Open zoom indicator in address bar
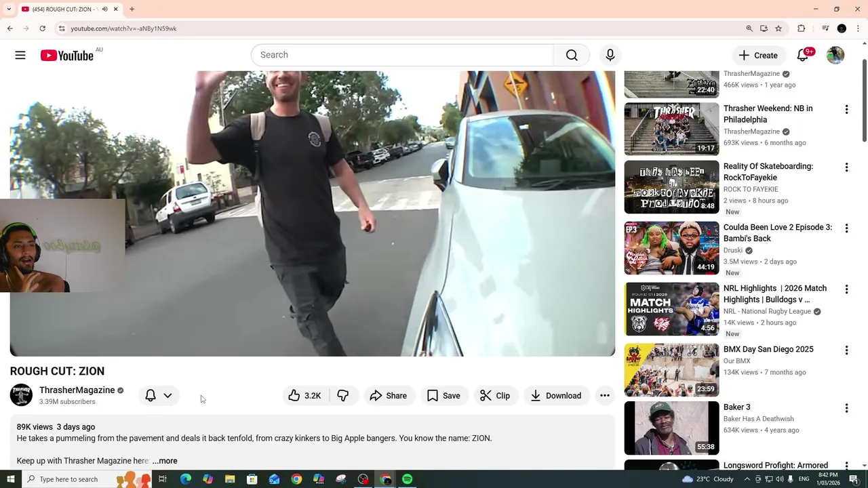The width and height of the screenshot is (868, 488). (749, 28)
